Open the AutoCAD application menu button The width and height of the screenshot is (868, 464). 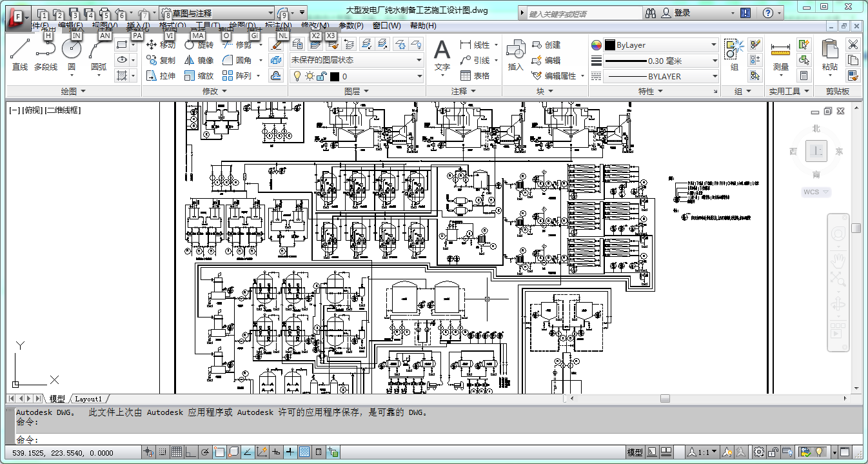pos(17,17)
